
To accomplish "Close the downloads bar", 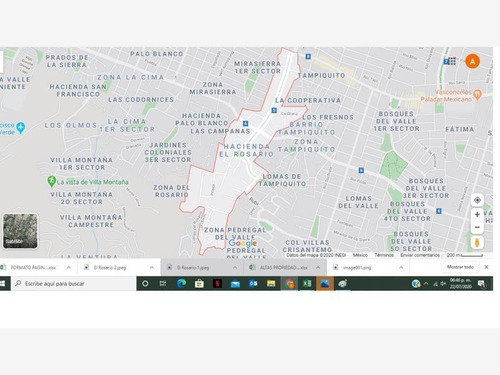I will click(486, 267).
